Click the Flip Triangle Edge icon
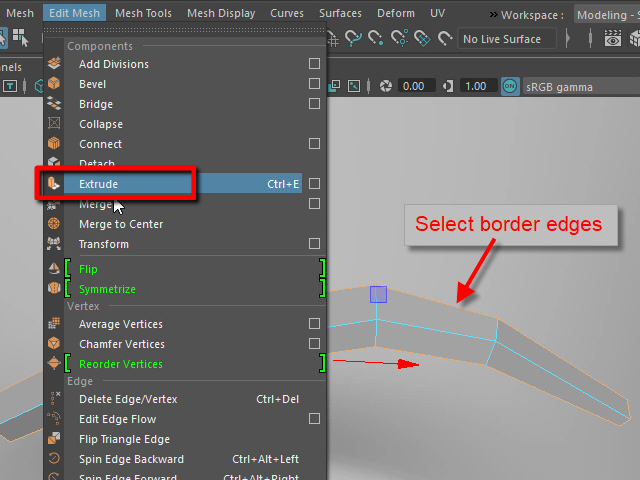The image size is (640, 480). pos(54,439)
